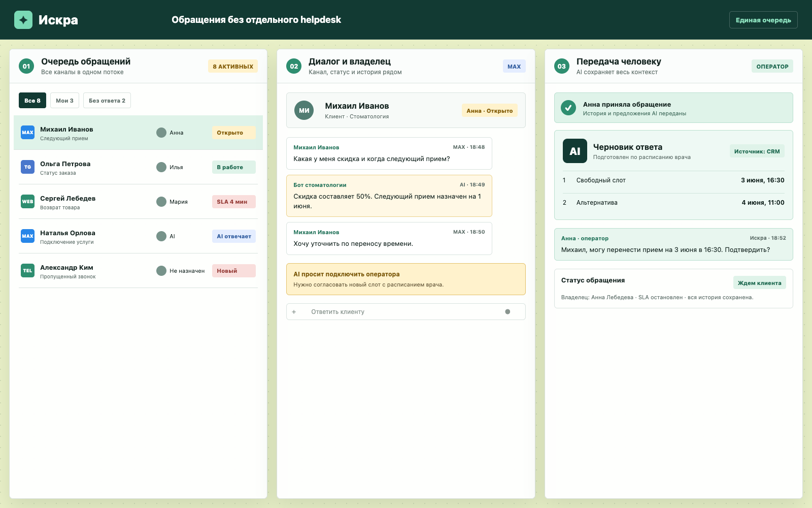Select the Без ответа 2 filter tab
The height and width of the screenshot is (508, 812).
coord(107,101)
